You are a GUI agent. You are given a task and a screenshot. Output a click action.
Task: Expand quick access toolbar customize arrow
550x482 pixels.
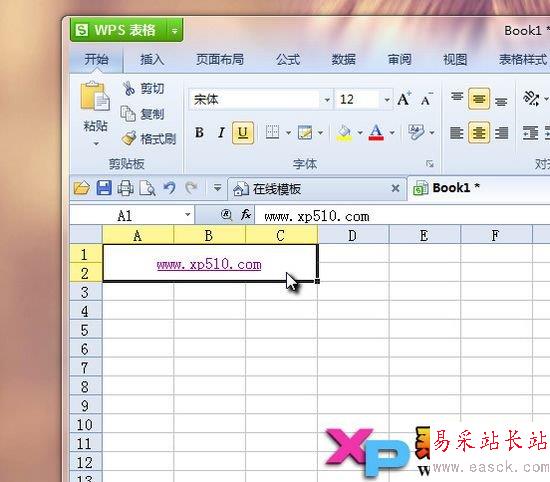point(217,188)
